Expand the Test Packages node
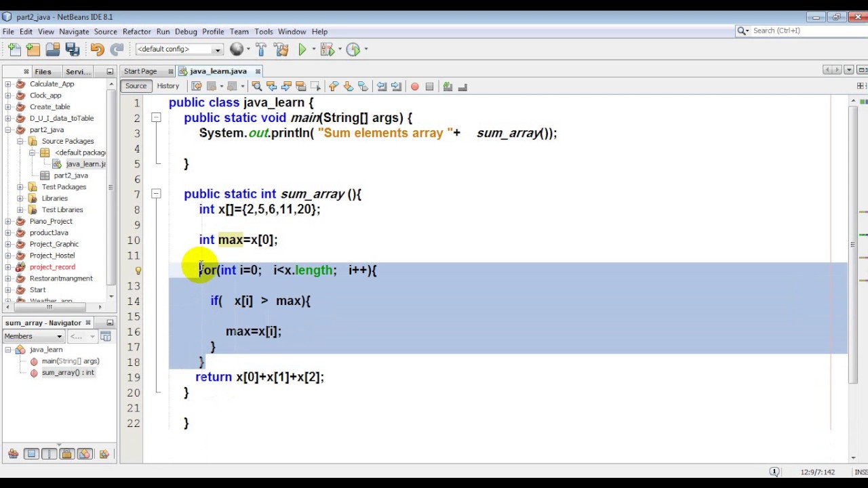 click(x=20, y=187)
